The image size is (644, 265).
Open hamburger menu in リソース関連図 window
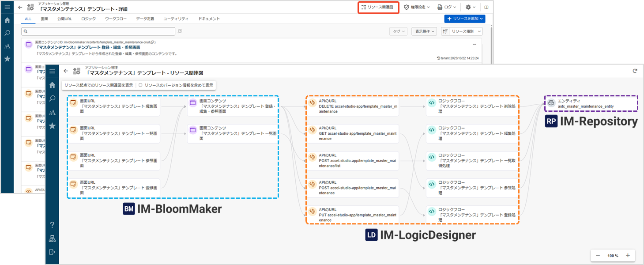tap(52, 71)
